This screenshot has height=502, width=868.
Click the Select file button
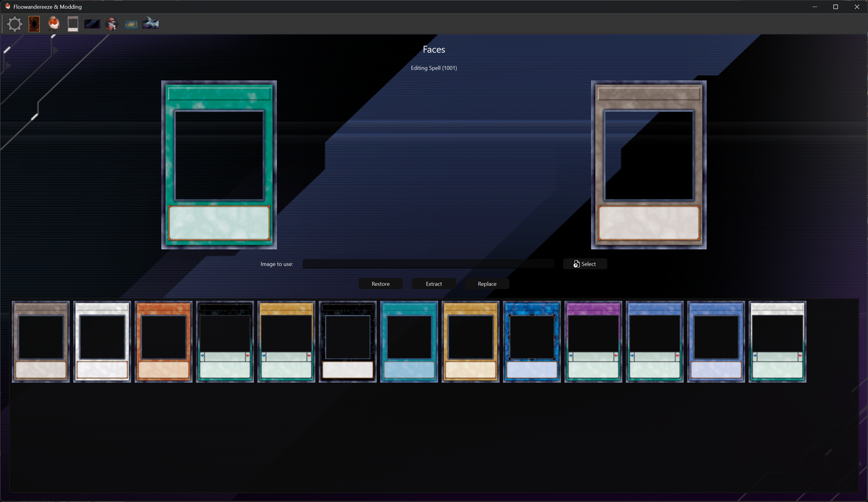[585, 264]
